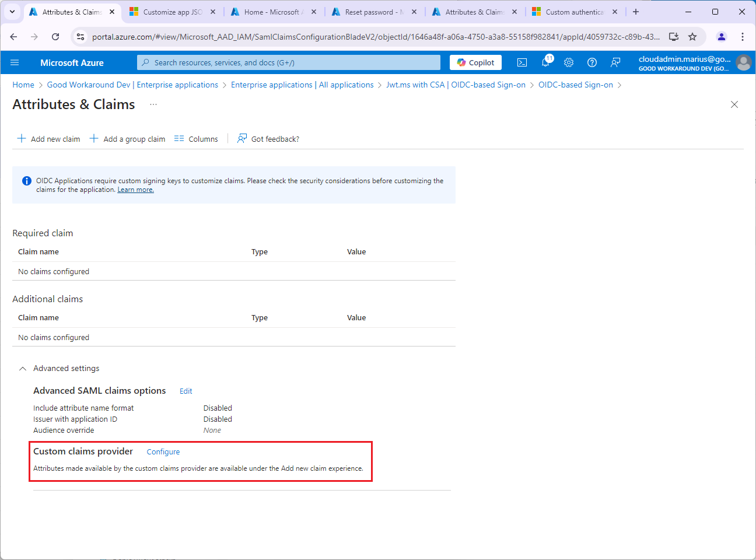Screen dimensions: 756x560
Task: Open the notifications bell icon
Action: pos(546,62)
